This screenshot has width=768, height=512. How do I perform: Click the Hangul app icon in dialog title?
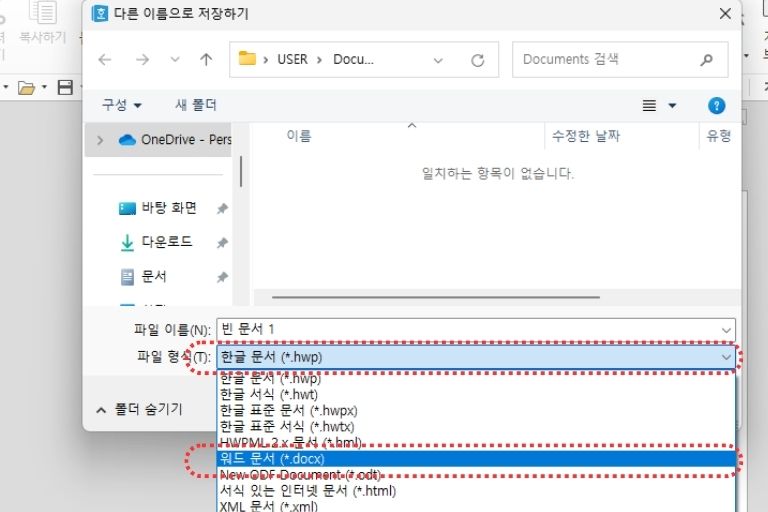click(100, 14)
